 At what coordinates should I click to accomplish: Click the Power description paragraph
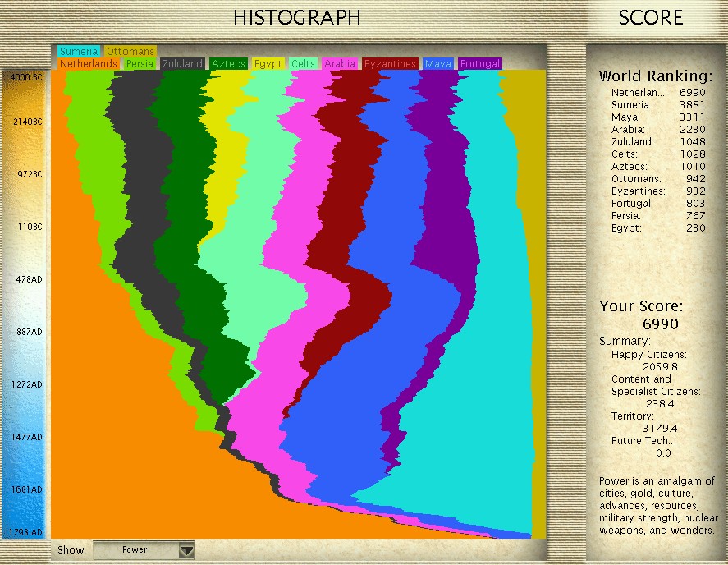[657, 506]
